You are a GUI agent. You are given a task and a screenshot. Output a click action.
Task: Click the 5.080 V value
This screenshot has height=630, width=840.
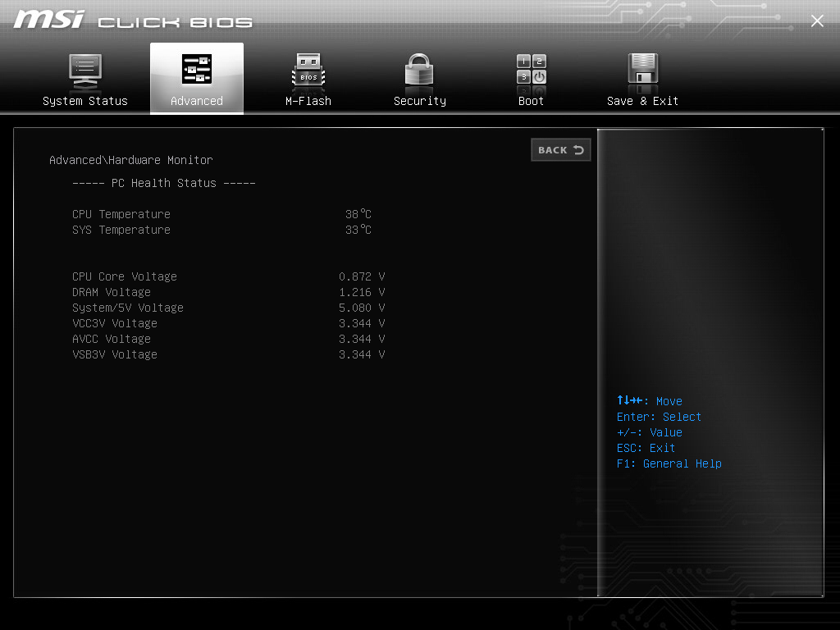tap(362, 308)
